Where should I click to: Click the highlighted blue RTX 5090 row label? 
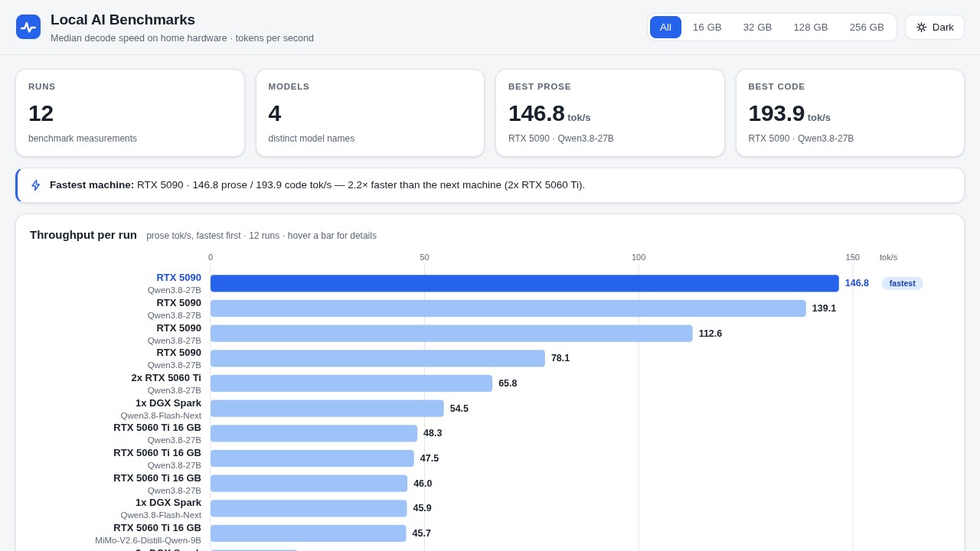click(179, 278)
